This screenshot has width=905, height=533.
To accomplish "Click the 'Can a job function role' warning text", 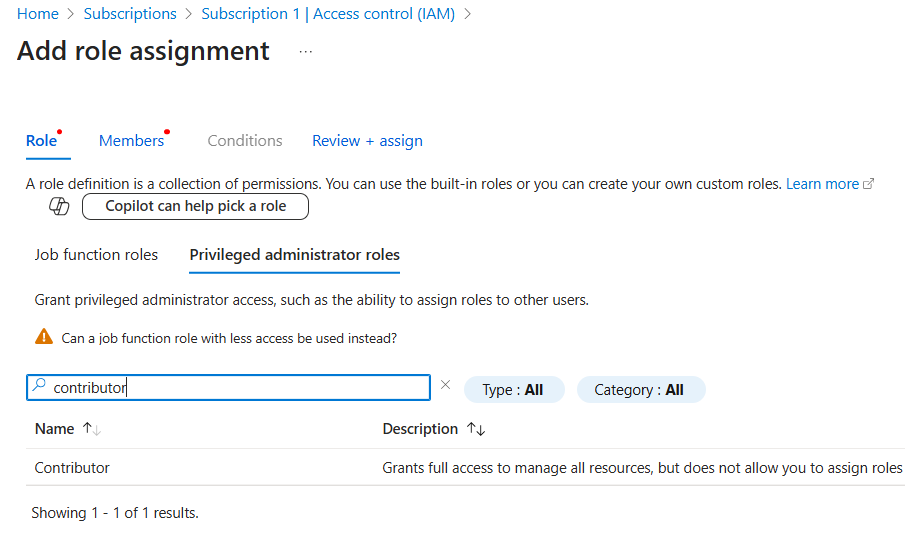I will [229, 338].
